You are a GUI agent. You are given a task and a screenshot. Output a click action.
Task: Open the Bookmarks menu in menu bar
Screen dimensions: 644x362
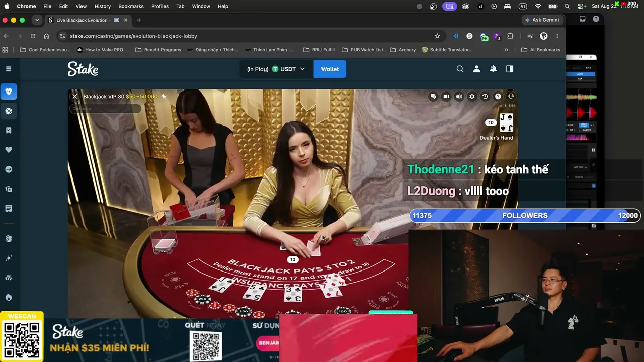pos(131,6)
